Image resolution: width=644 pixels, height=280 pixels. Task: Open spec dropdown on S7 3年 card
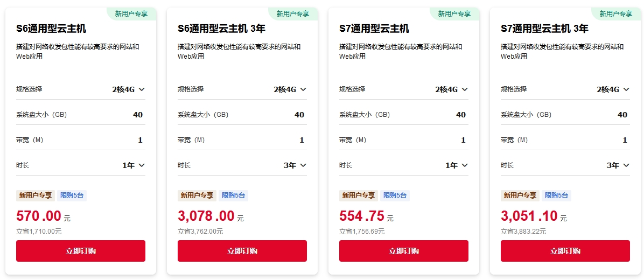pyautogui.click(x=613, y=89)
